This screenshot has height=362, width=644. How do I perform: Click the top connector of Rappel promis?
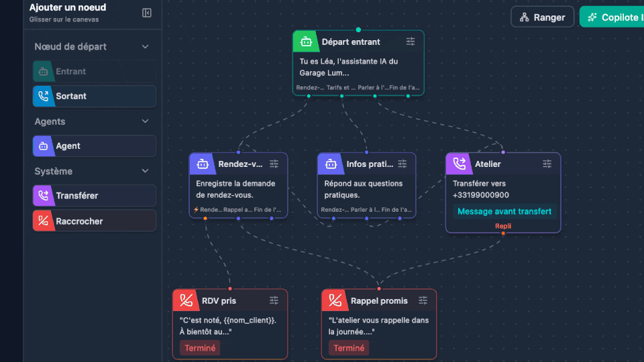tap(379, 289)
